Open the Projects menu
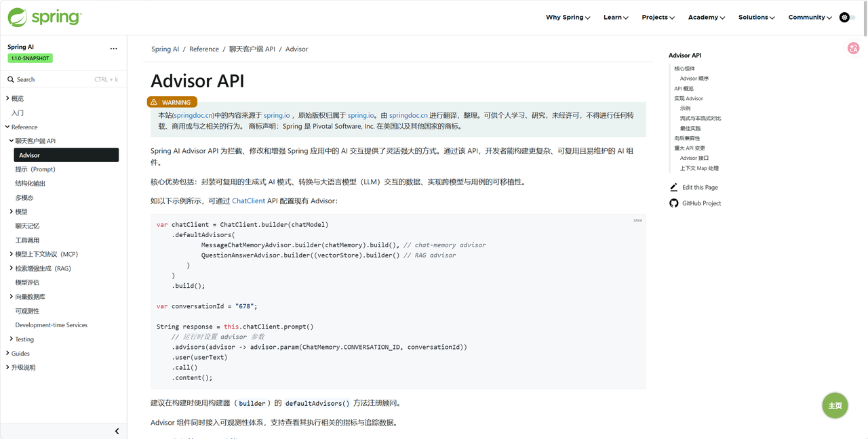868x439 pixels. coord(658,18)
